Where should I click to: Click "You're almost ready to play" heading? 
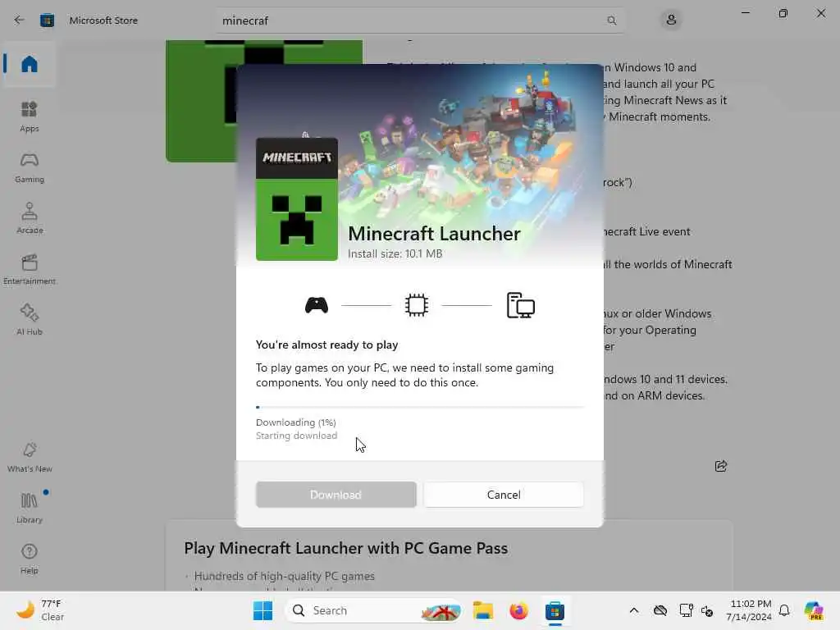(326, 345)
